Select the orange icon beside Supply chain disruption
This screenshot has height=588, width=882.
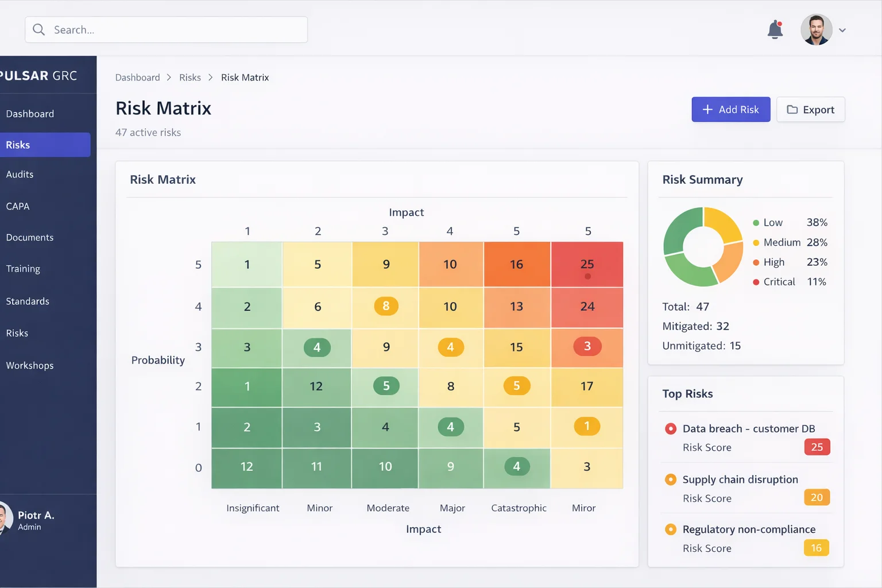pos(671,479)
